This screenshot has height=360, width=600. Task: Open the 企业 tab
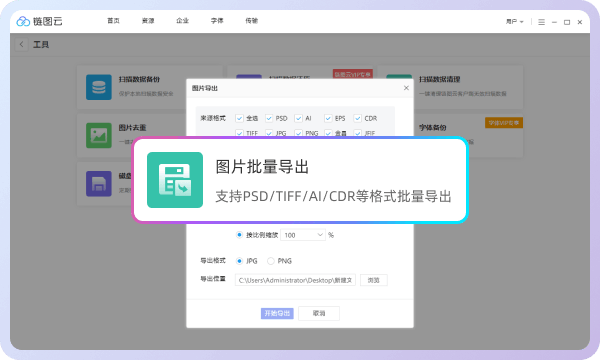click(183, 21)
